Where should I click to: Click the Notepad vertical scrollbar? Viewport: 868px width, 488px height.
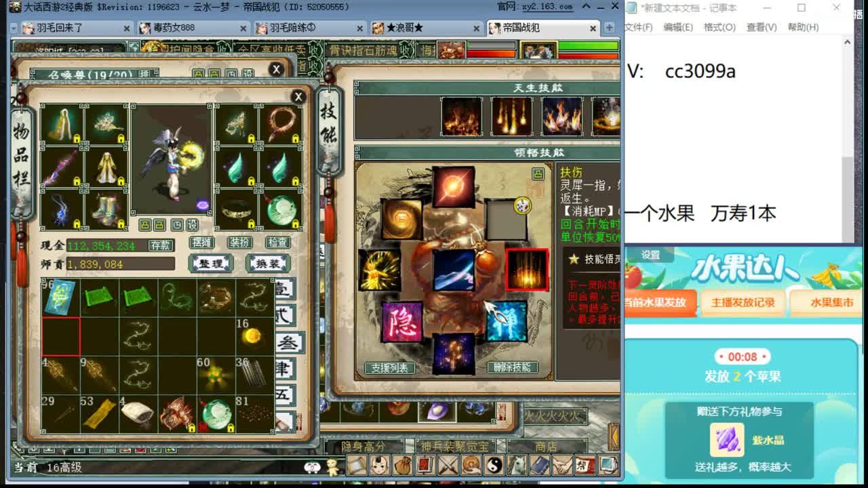[x=848, y=139]
